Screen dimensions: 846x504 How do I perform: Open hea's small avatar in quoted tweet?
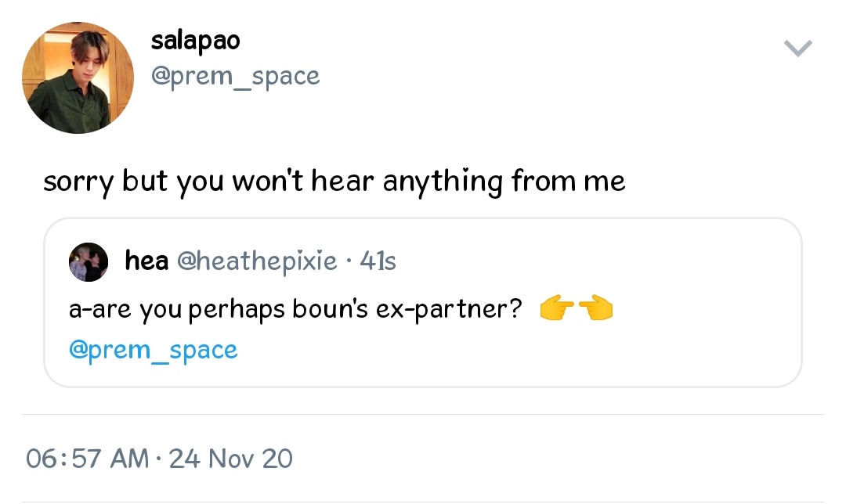coord(89,261)
